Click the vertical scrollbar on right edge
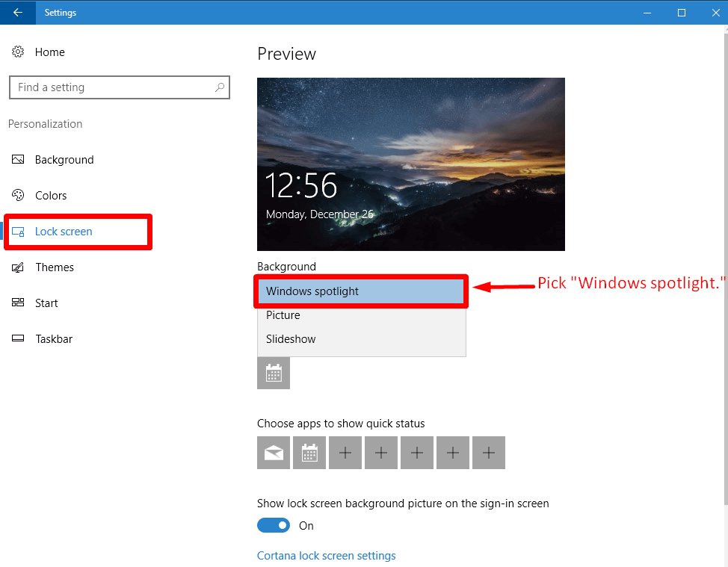Viewport: 728px width, 567px height. (x=726, y=269)
